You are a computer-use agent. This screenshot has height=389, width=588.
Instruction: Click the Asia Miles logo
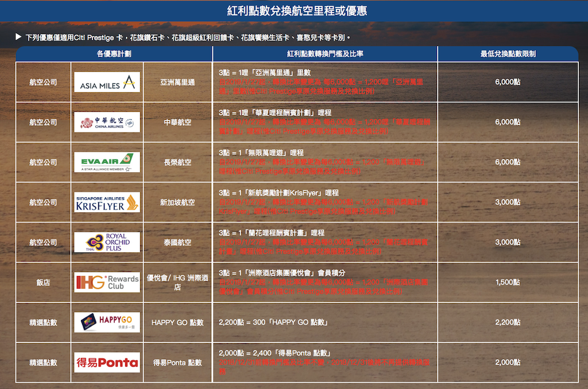point(107,82)
